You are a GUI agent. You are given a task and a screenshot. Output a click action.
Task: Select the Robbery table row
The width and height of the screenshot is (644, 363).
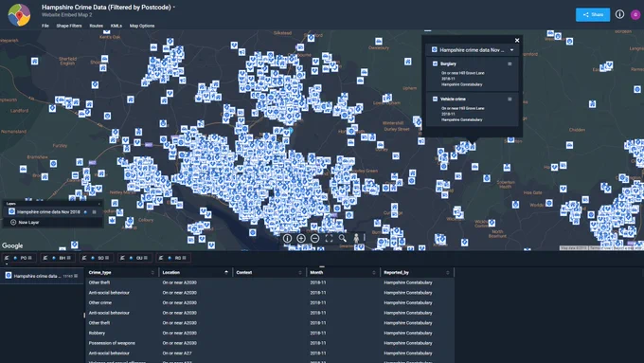269,333
